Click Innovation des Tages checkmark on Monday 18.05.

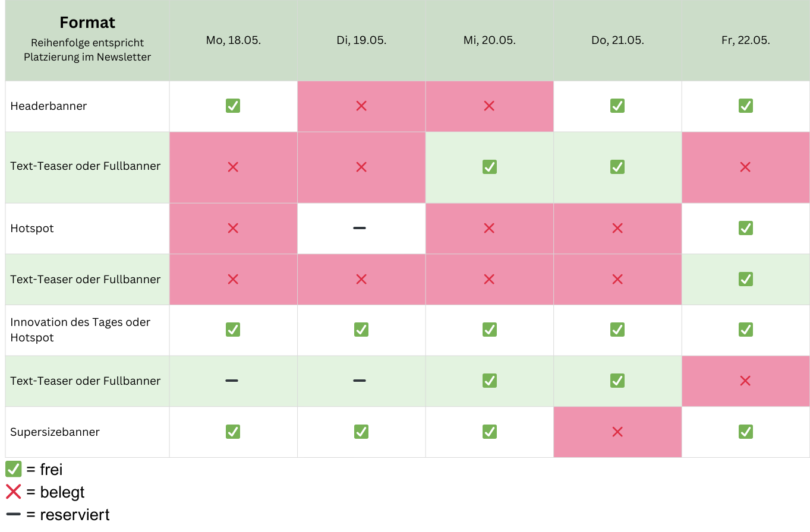[x=233, y=330]
